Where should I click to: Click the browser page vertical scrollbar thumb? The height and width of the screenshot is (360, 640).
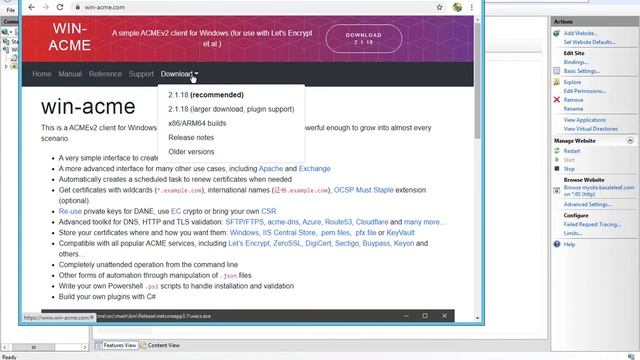(477, 80)
